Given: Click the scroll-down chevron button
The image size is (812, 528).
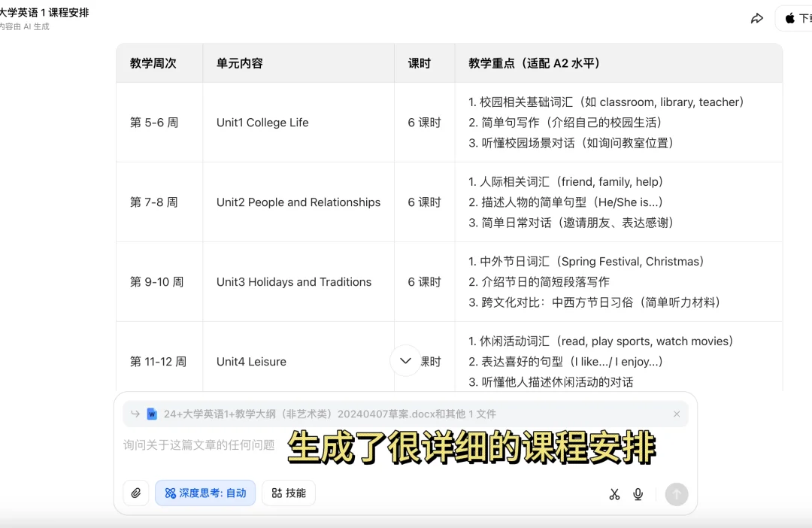Looking at the screenshot, I should (x=405, y=361).
